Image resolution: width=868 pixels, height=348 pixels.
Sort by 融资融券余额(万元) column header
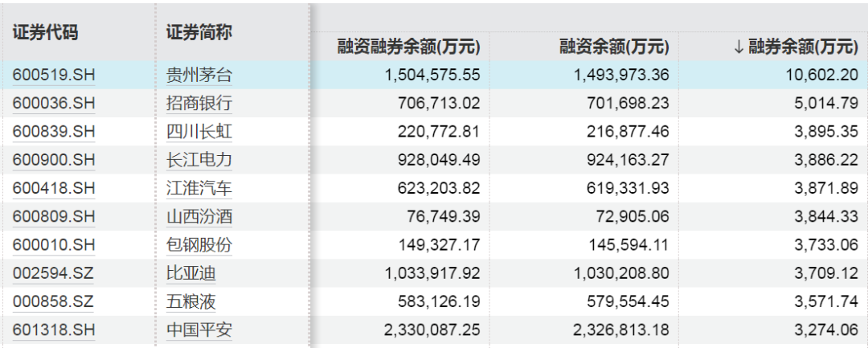point(409,47)
